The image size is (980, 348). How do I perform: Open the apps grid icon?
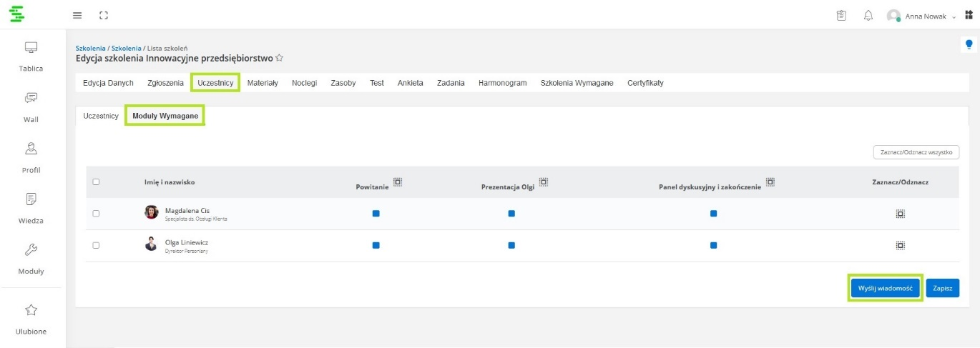pos(969,15)
